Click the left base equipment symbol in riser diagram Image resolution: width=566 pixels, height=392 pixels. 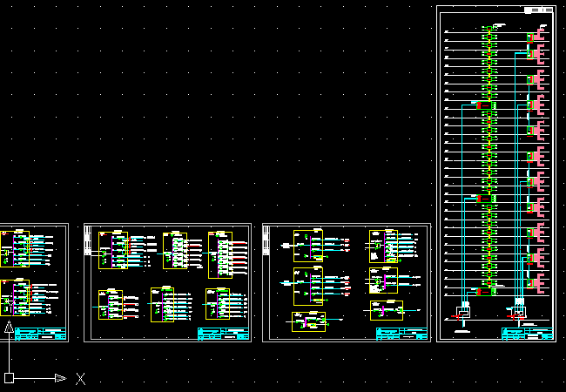pos(464,309)
